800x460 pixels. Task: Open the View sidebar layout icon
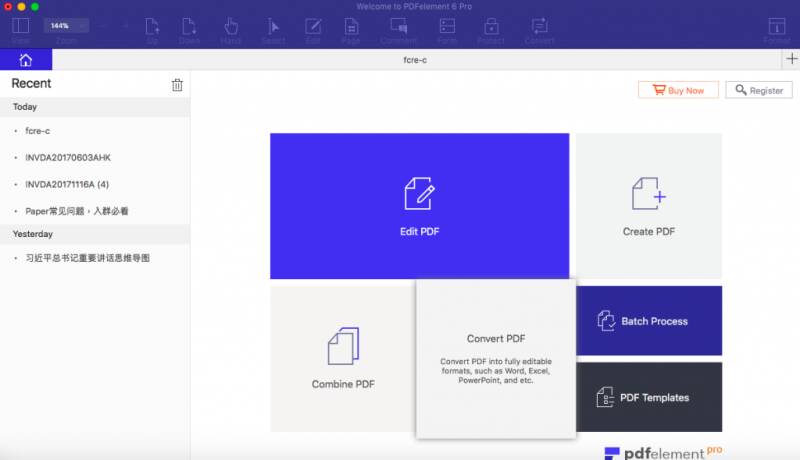20,26
